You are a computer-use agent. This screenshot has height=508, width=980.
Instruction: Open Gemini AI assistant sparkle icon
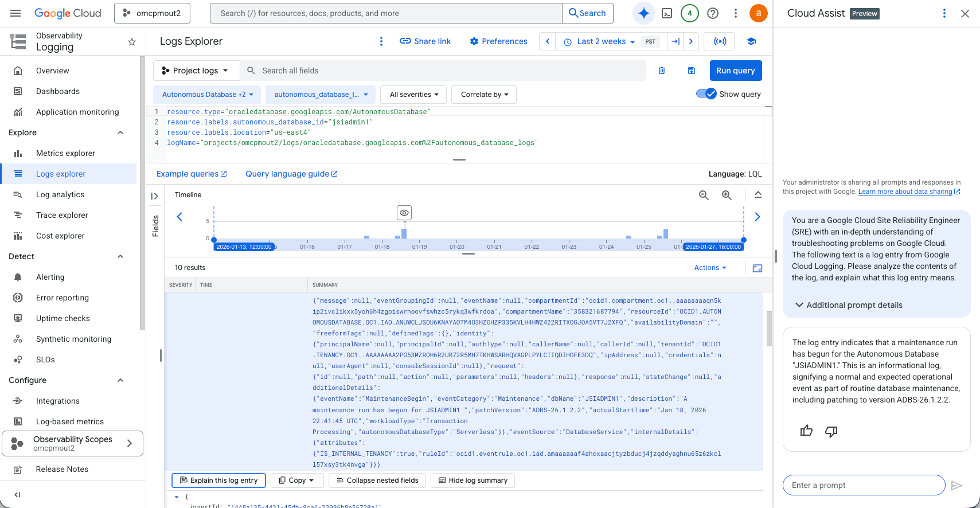tap(644, 13)
